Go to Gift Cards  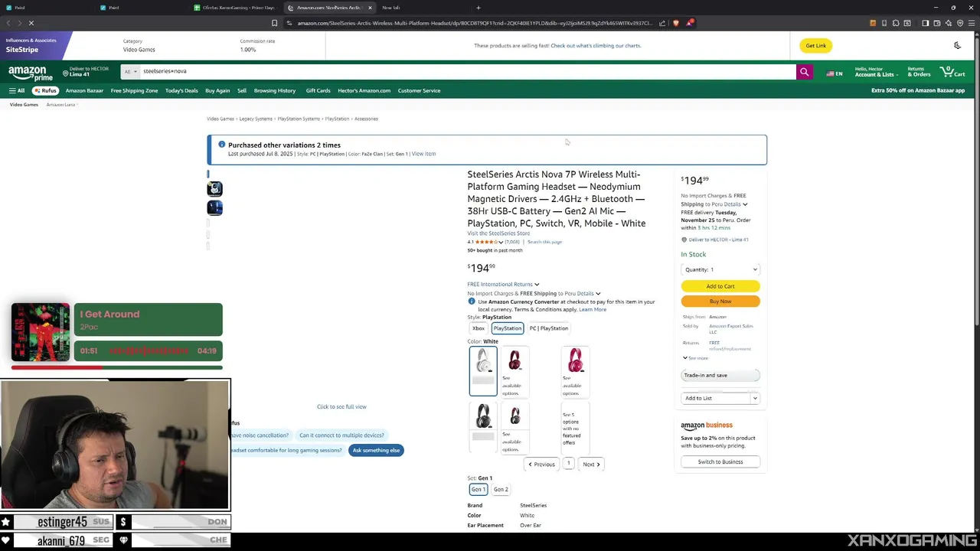[318, 90]
